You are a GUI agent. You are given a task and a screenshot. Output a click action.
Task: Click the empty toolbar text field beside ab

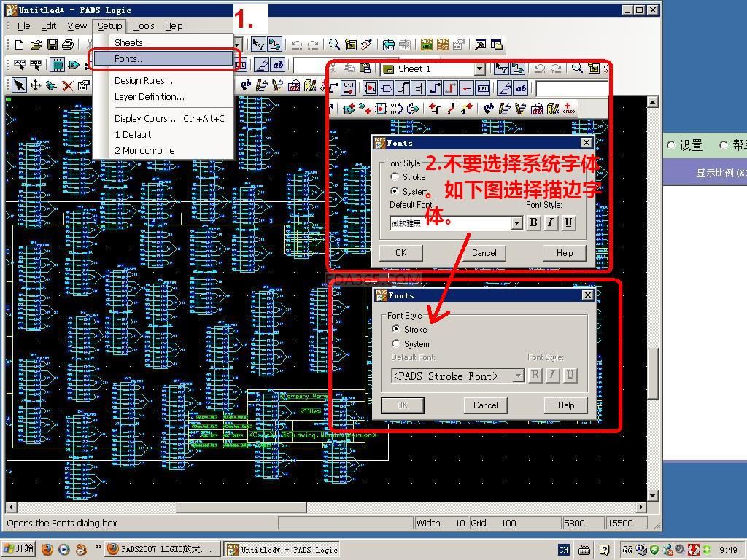[x=573, y=88]
